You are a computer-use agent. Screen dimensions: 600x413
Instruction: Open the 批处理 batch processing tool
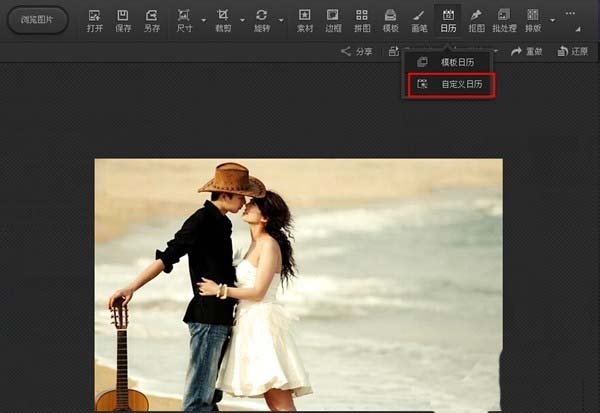coord(504,21)
